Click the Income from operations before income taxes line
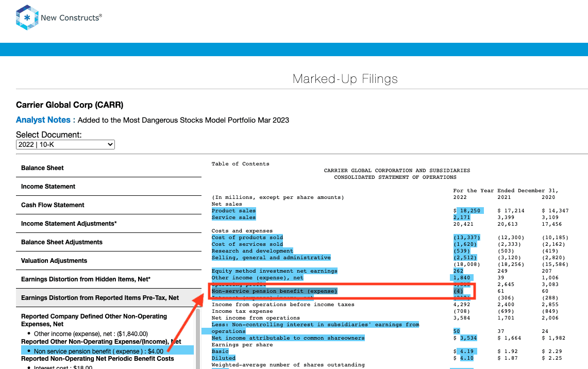588x369 pixels. click(283, 305)
